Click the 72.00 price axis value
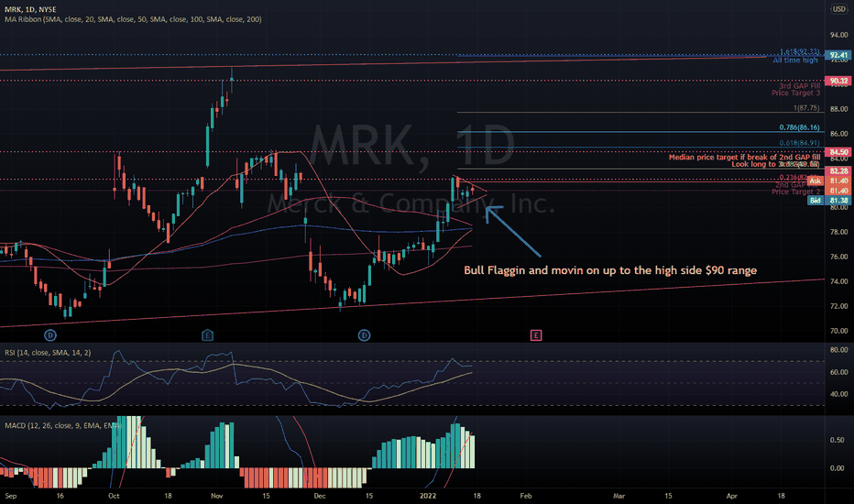 (x=838, y=306)
